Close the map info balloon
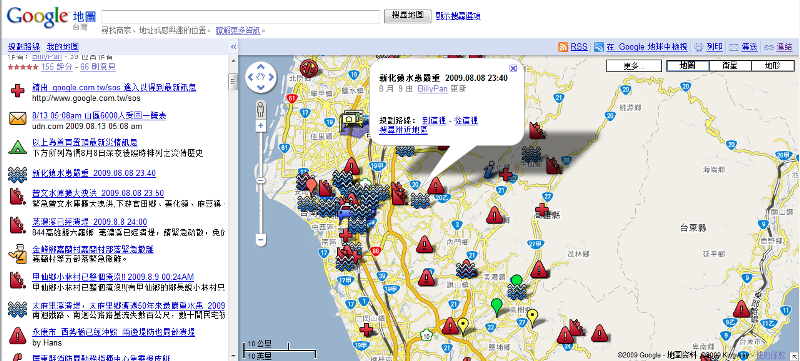 tap(514, 68)
